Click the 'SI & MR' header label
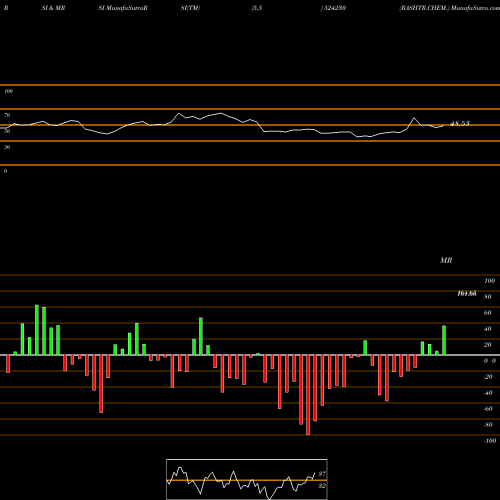The image size is (500, 500). [53, 8]
